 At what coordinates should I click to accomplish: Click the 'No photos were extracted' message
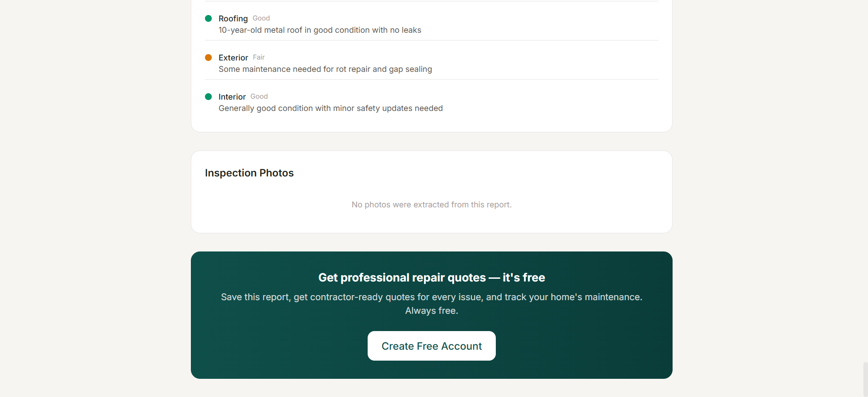[x=431, y=205]
